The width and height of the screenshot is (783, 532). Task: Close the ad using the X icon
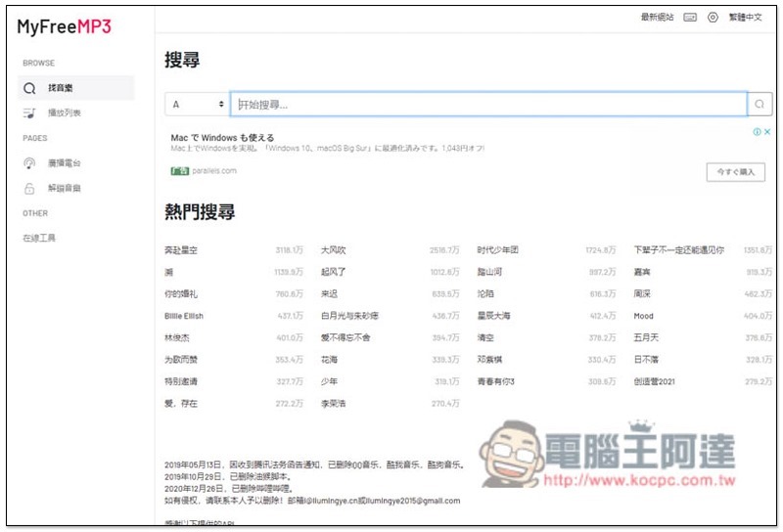[767, 131]
